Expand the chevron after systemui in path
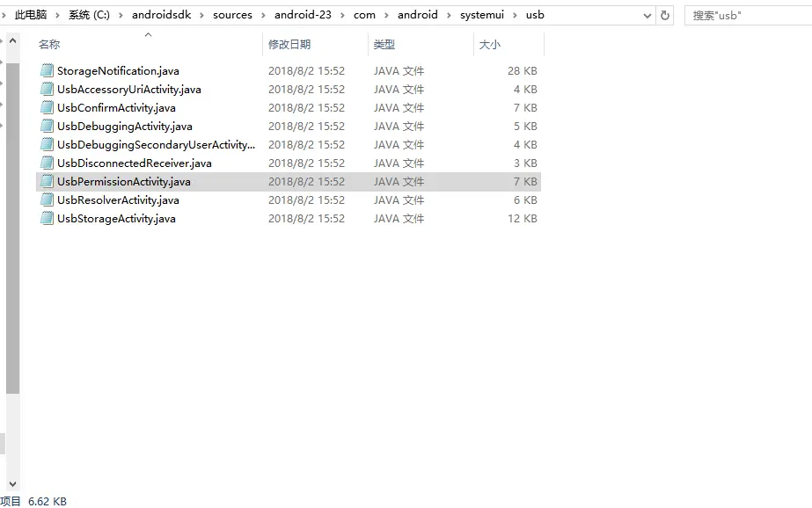Image resolution: width=812 pixels, height=508 pixels. click(515, 16)
